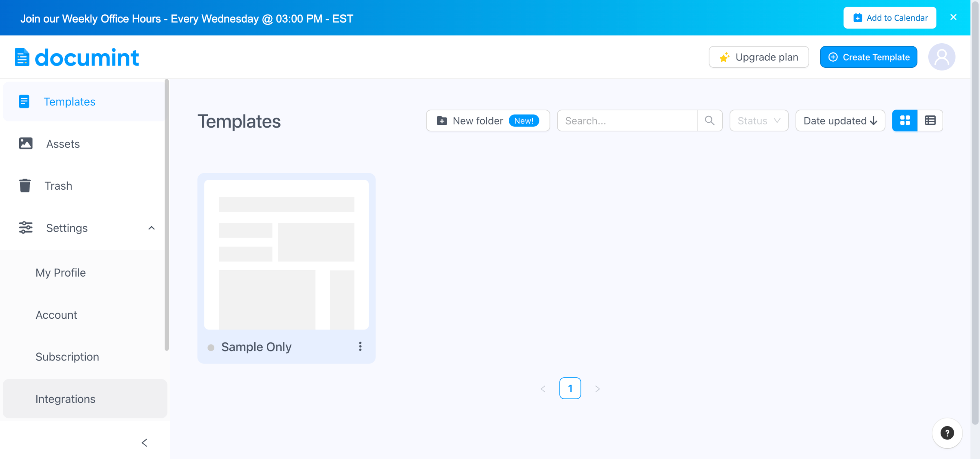The width and height of the screenshot is (980, 459).
Task: Click the search magnifier icon
Action: pos(709,121)
